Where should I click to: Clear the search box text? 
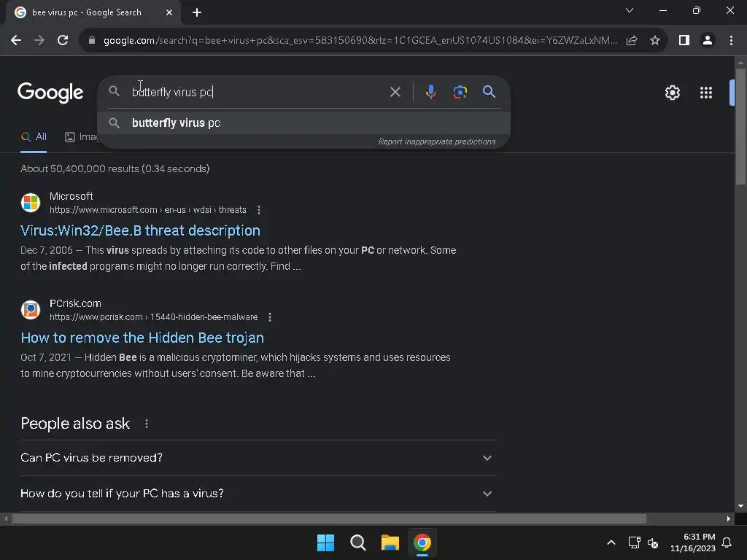[x=395, y=92]
